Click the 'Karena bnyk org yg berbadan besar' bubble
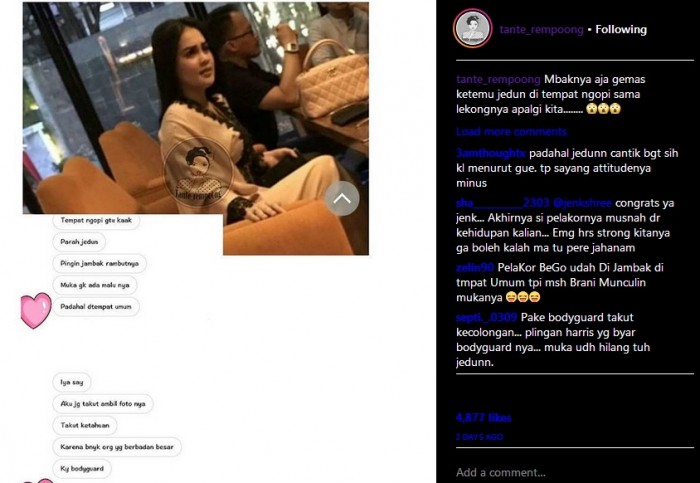This screenshot has width=700, height=483. click(x=117, y=447)
